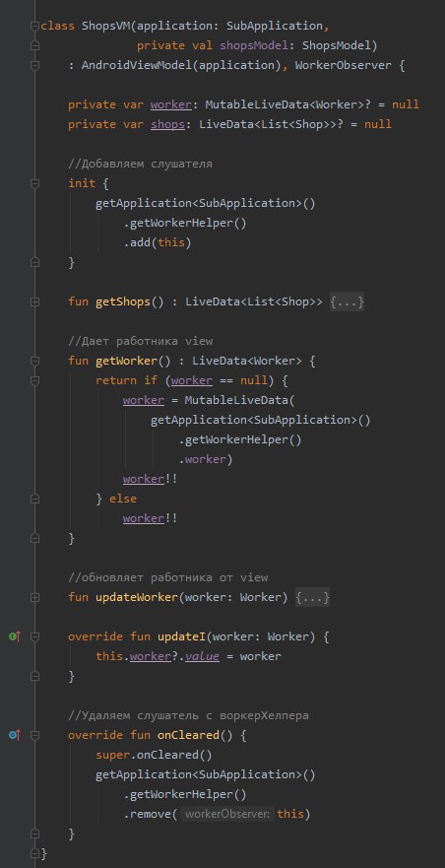Click 'super.onCleared()' call
The width and height of the screenshot is (445, 868).
(154, 755)
